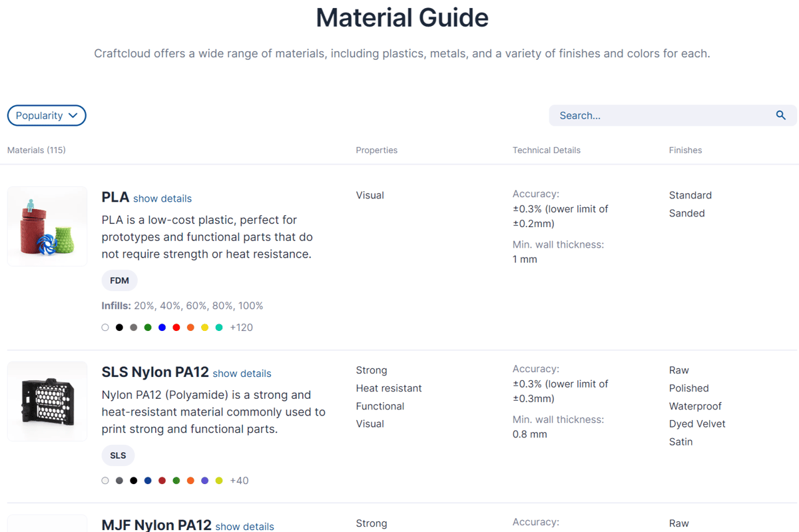This screenshot has height=532, width=799.
Task: Select the green SLS Nylon color swatch
Action: click(176, 481)
